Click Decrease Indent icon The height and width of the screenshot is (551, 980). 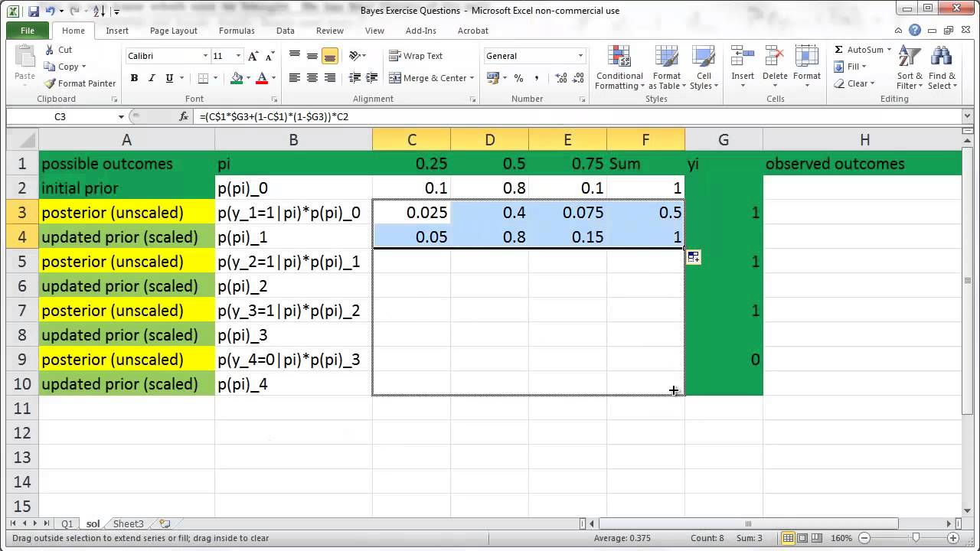pos(355,77)
